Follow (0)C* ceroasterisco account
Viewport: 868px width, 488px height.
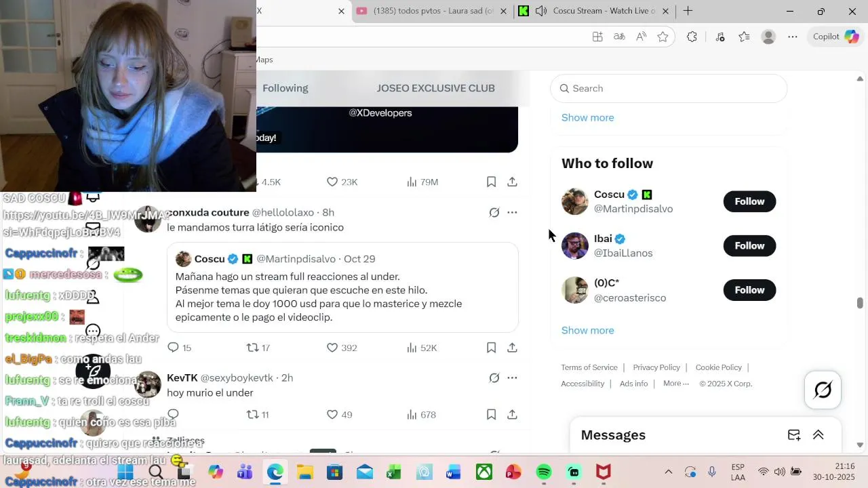pos(749,290)
